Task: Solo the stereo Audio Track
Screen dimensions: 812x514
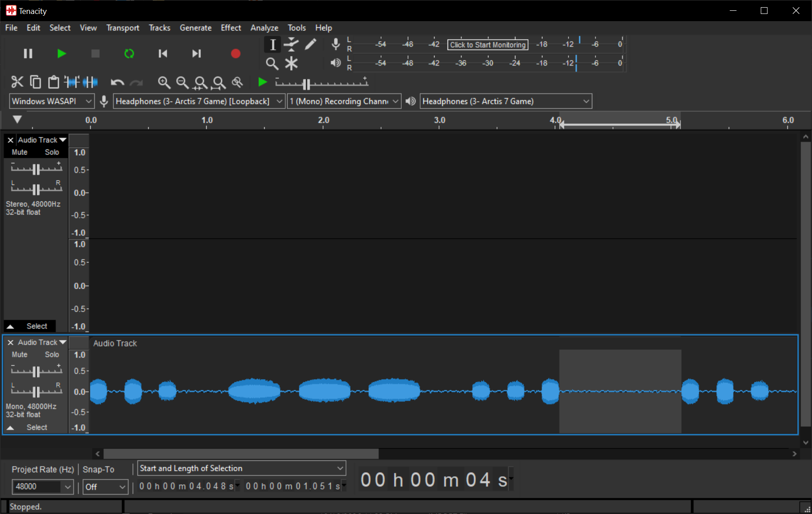Action: (x=52, y=152)
